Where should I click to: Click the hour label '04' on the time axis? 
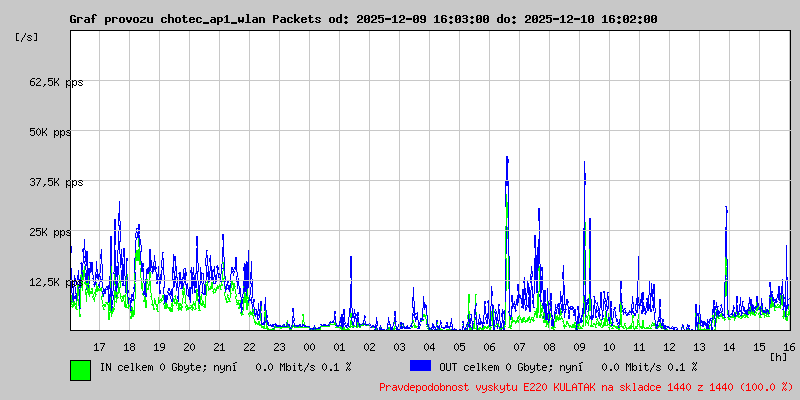pyautogui.click(x=429, y=347)
